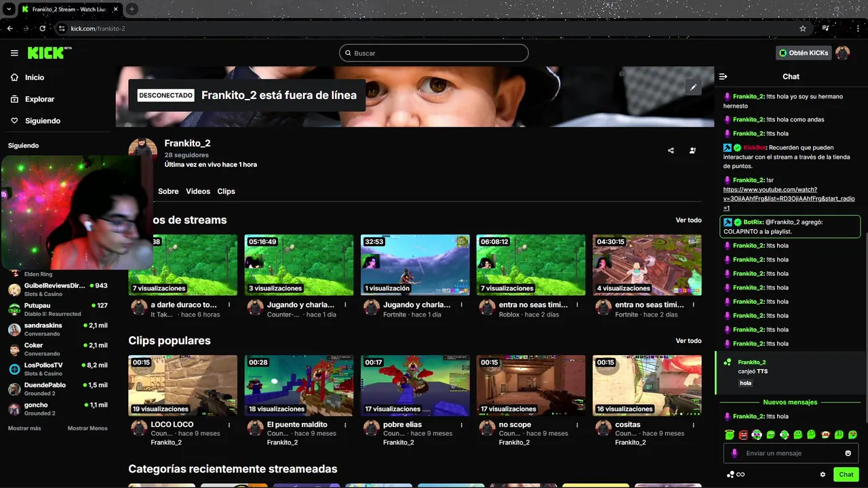Screen dimensions: 868x488
Task: Click the follow user icon beside share
Action: click(692, 150)
